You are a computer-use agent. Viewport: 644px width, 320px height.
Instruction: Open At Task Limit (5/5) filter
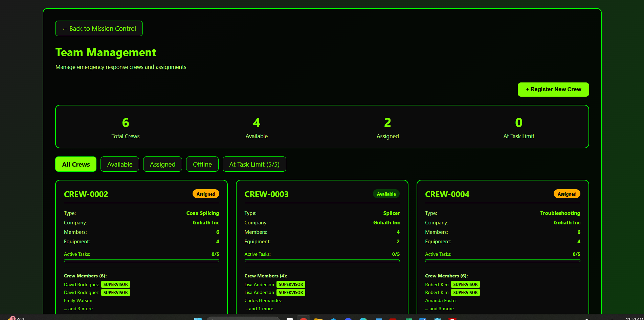pyautogui.click(x=254, y=164)
